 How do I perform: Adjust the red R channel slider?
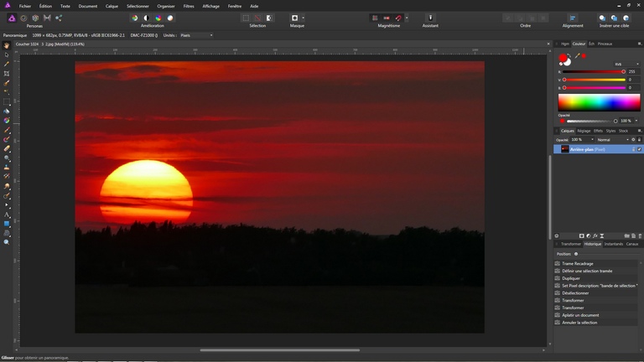[x=594, y=72]
